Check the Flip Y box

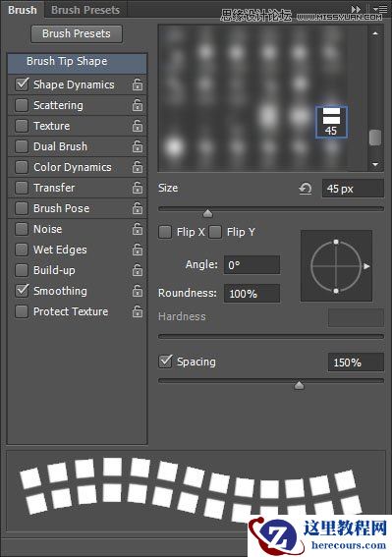tap(215, 232)
